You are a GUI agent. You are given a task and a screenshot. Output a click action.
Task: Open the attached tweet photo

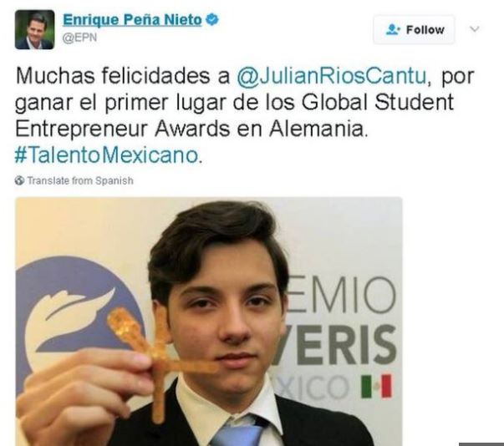tap(209, 322)
